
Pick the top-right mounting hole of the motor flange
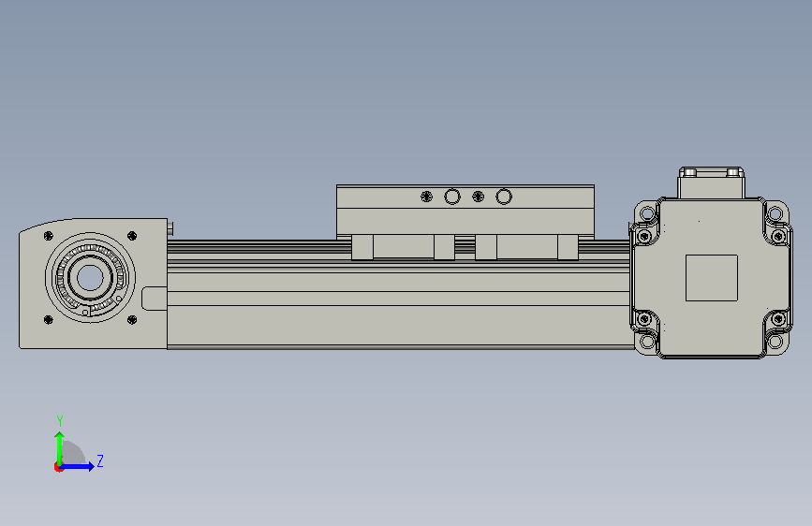point(775,213)
